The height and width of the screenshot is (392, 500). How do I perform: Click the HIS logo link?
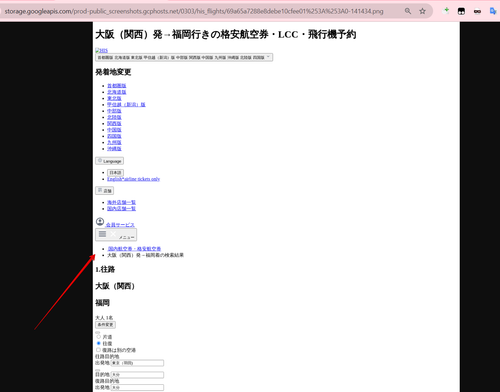101,51
